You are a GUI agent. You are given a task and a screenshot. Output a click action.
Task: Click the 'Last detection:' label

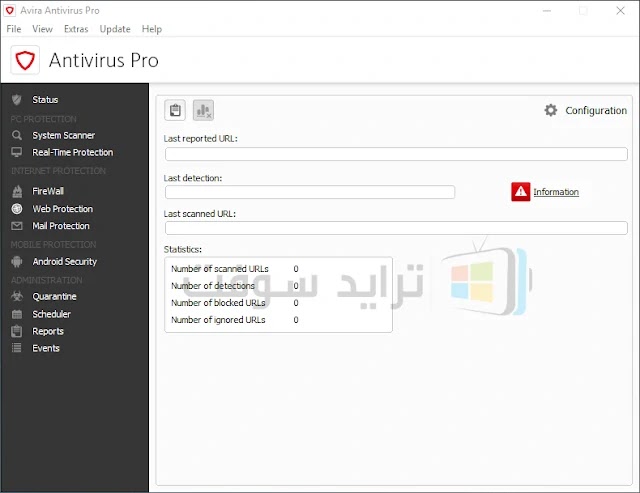pos(193,178)
